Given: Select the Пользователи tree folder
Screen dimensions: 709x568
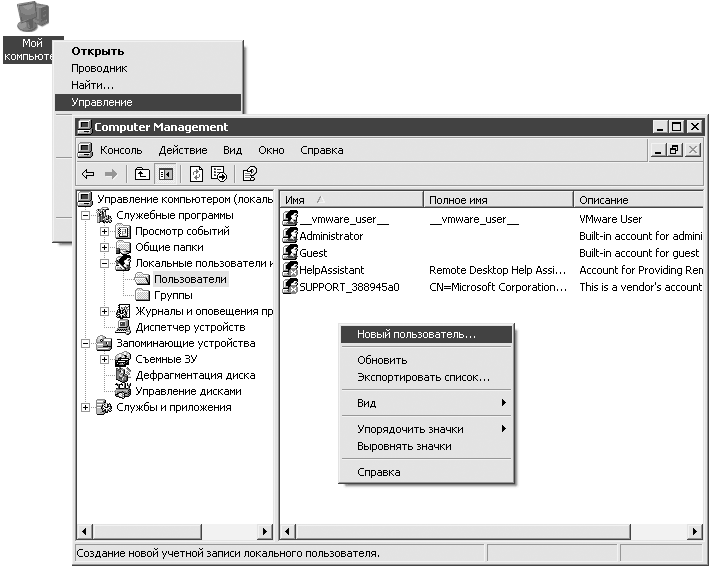Looking at the screenshot, I should (x=190, y=279).
